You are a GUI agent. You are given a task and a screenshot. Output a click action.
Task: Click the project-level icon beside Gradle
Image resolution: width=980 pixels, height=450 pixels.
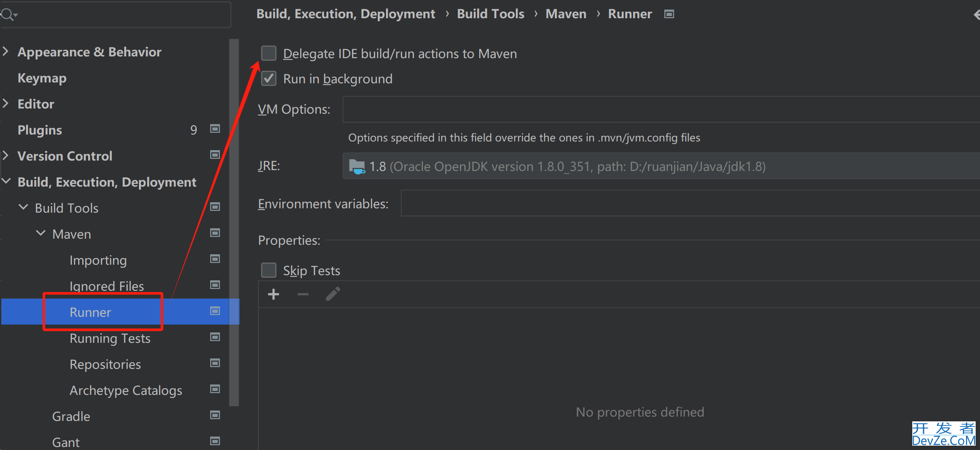pos(215,415)
